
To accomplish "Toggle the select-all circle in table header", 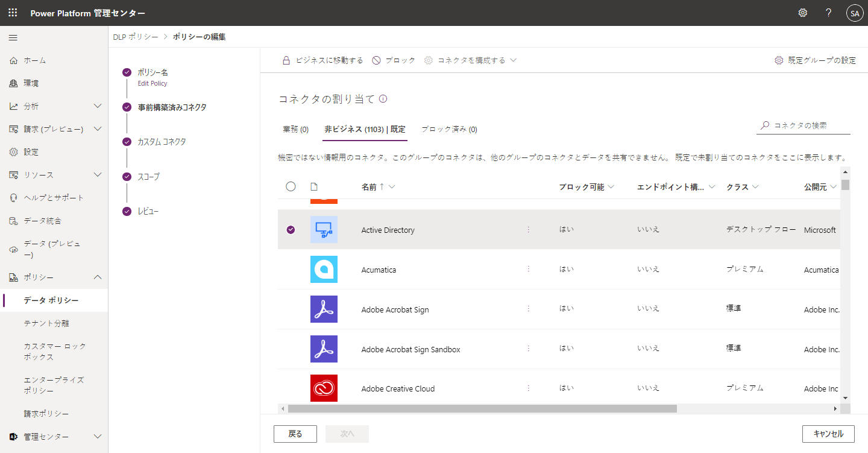I will [291, 186].
